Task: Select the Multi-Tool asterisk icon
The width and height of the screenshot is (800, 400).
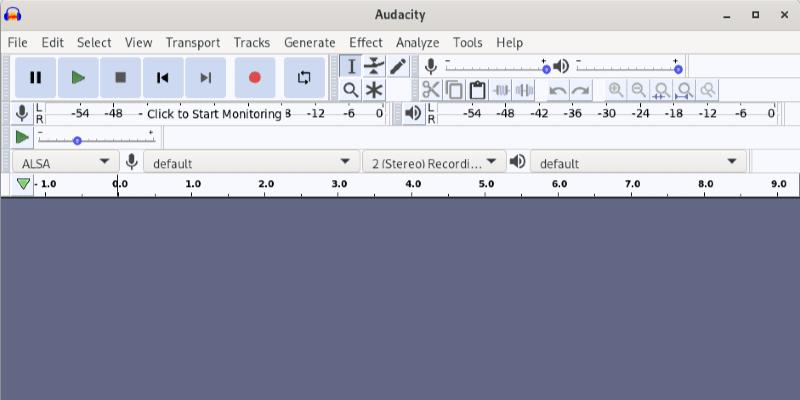Action: 374,90
